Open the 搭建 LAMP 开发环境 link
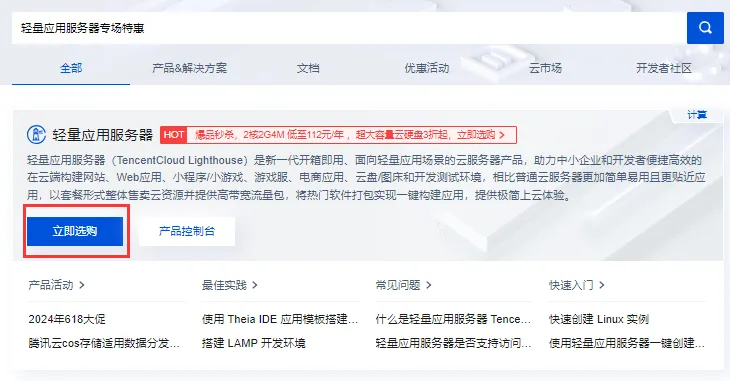This screenshot has height=381, width=730. pos(254,343)
